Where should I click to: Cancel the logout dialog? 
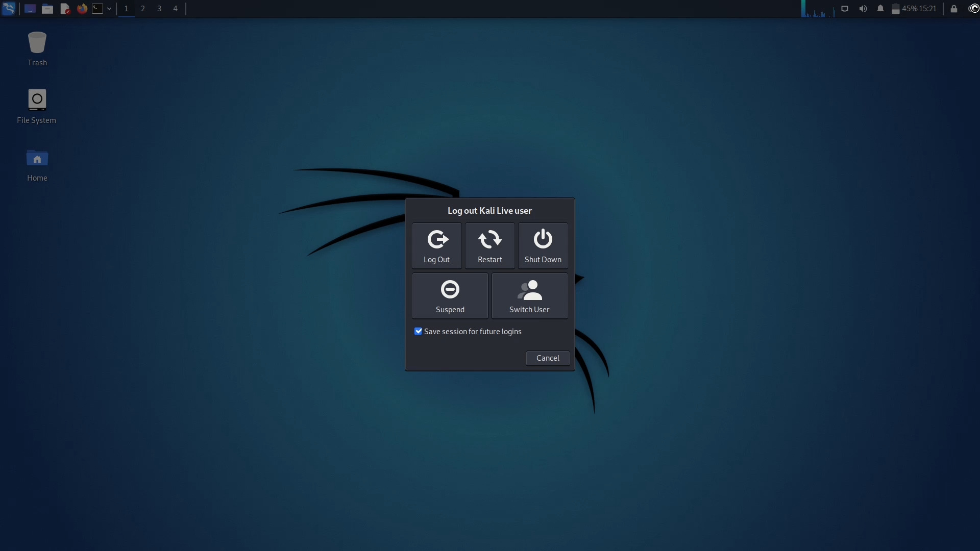548,358
